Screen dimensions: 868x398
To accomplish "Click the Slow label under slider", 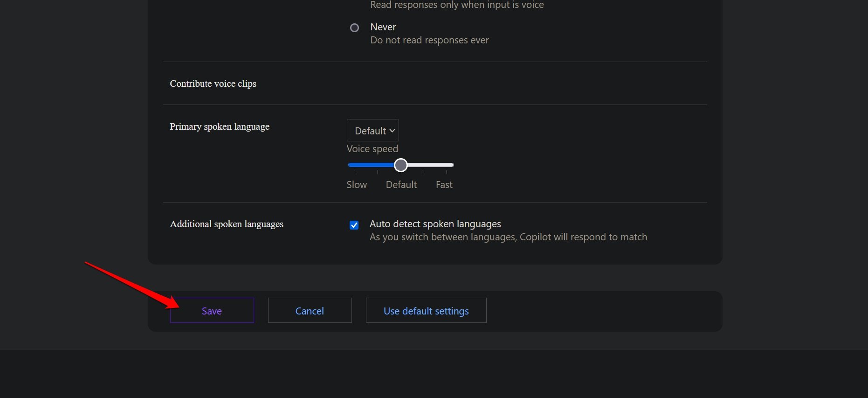I will 357,185.
